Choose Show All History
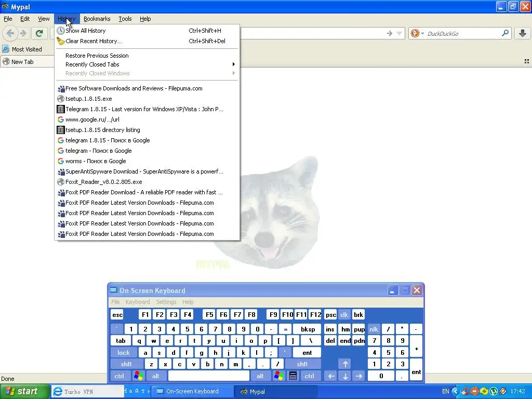 click(147, 31)
